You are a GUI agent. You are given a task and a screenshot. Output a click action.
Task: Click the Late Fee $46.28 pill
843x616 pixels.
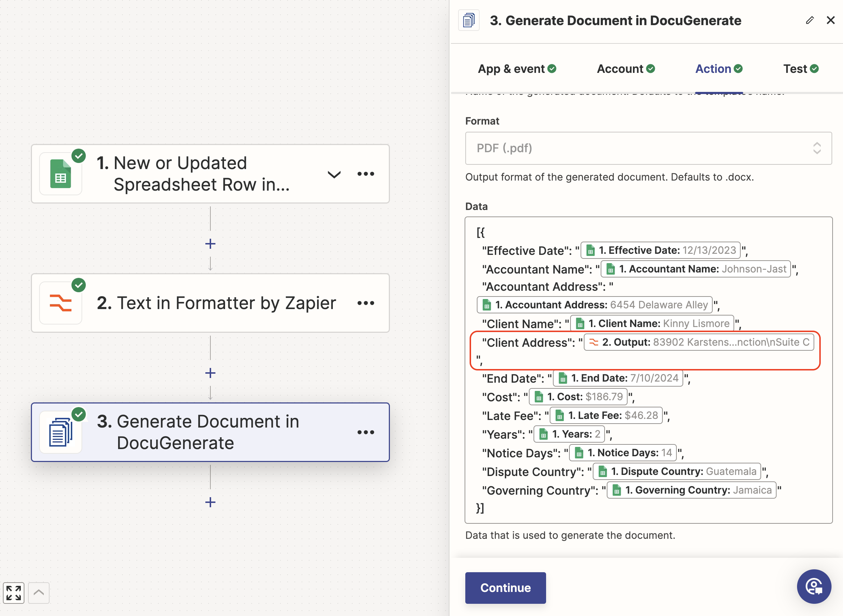click(x=606, y=415)
